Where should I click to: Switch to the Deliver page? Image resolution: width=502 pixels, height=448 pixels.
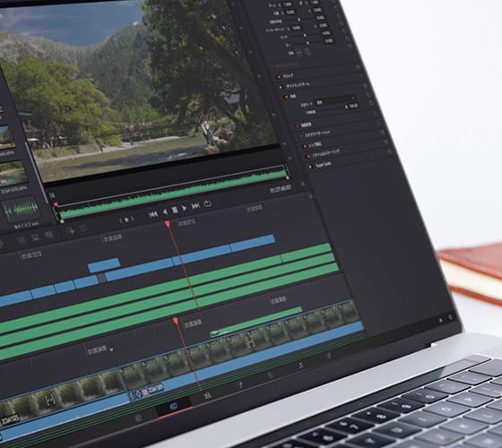(x=300, y=366)
